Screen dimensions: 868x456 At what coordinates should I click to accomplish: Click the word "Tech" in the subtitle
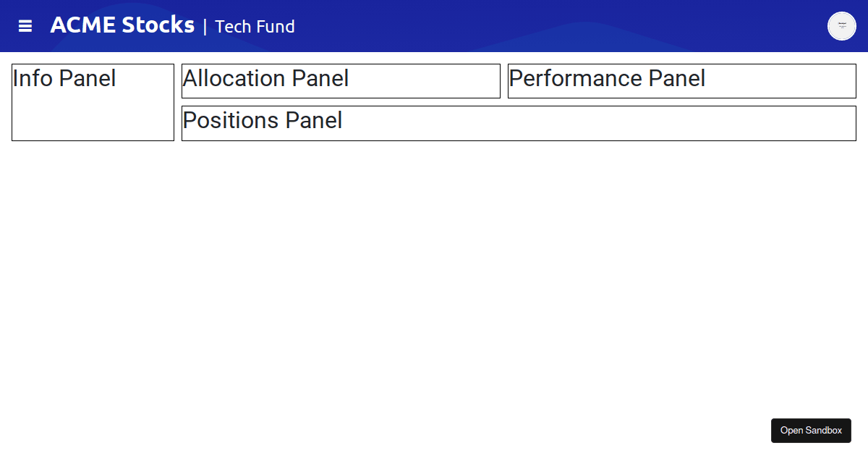pos(232,27)
